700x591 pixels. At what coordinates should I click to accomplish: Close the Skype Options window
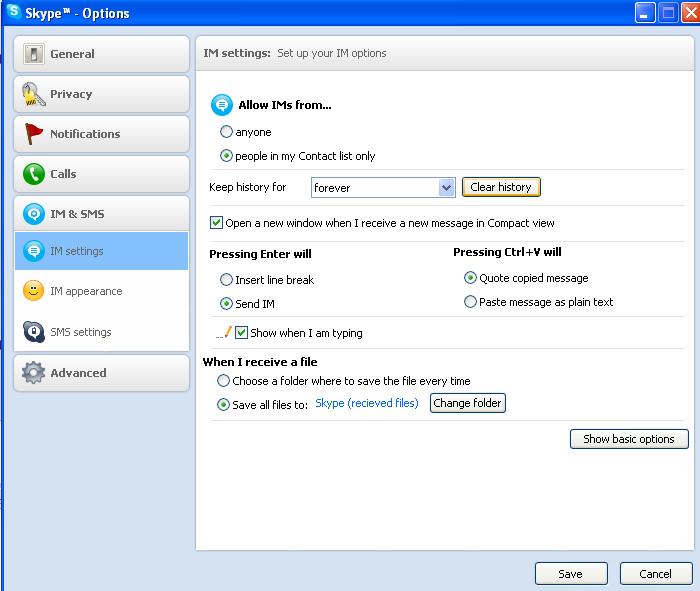(691, 12)
